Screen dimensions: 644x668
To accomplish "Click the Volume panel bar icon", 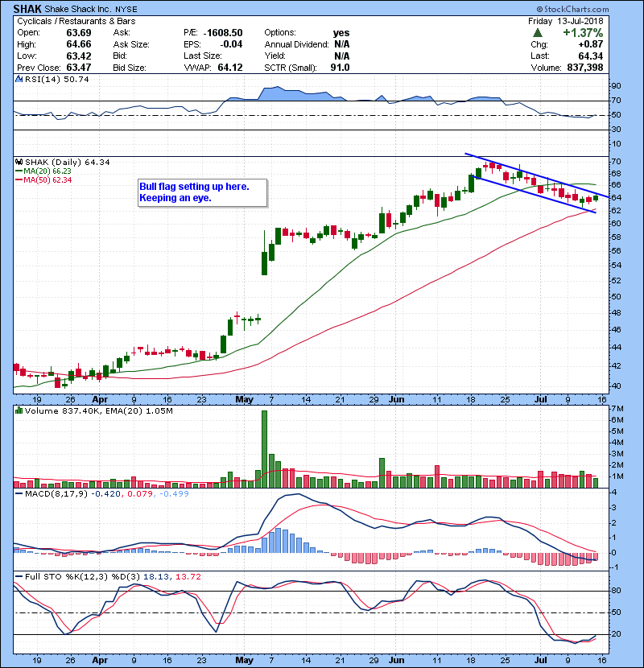I will click(x=19, y=410).
